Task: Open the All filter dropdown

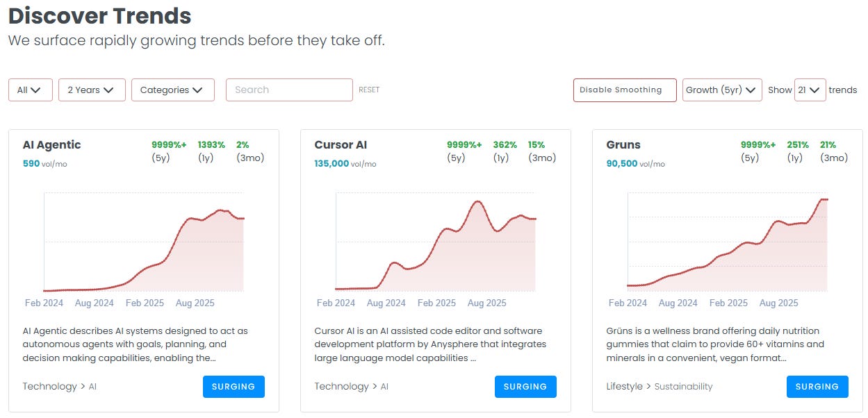Action: (x=29, y=90)
